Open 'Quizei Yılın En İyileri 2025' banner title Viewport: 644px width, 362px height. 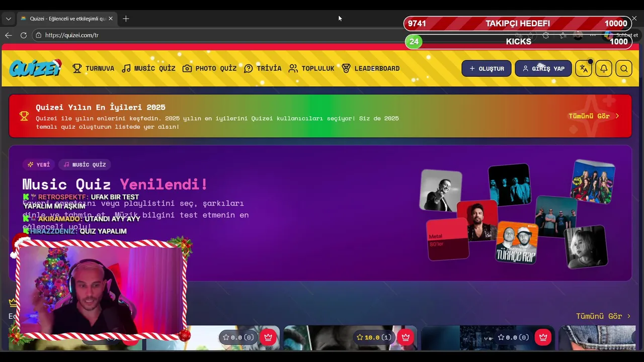(101, 107)
